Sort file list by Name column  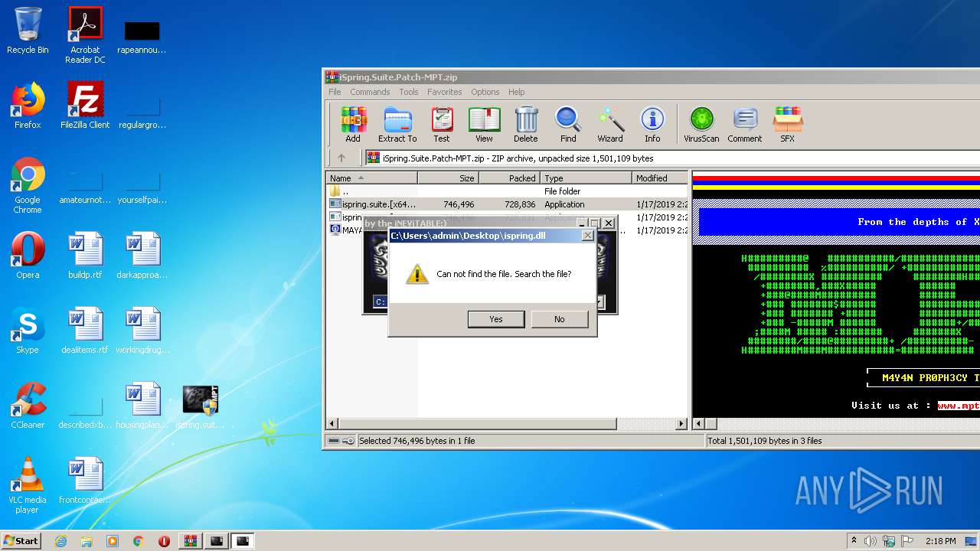coord(372,178)
